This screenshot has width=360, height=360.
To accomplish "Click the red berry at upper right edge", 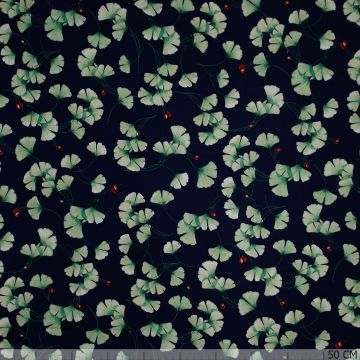I will coord(344,44).
